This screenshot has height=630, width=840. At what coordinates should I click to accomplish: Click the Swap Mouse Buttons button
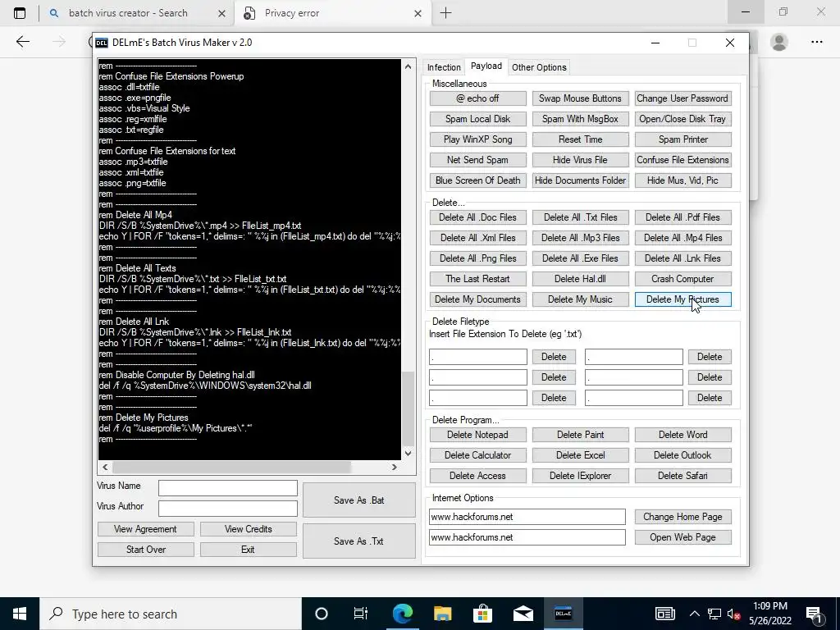pyautogui.click(x=580, y=98)
